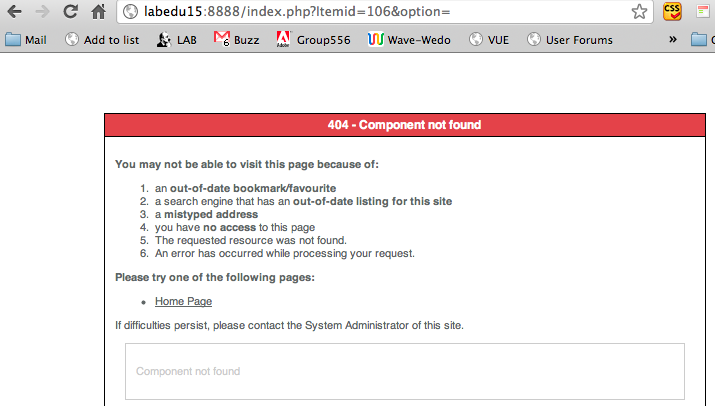Click the globe site info icon
This screenshot has height=406, width=715.
[x=130, y=11]
